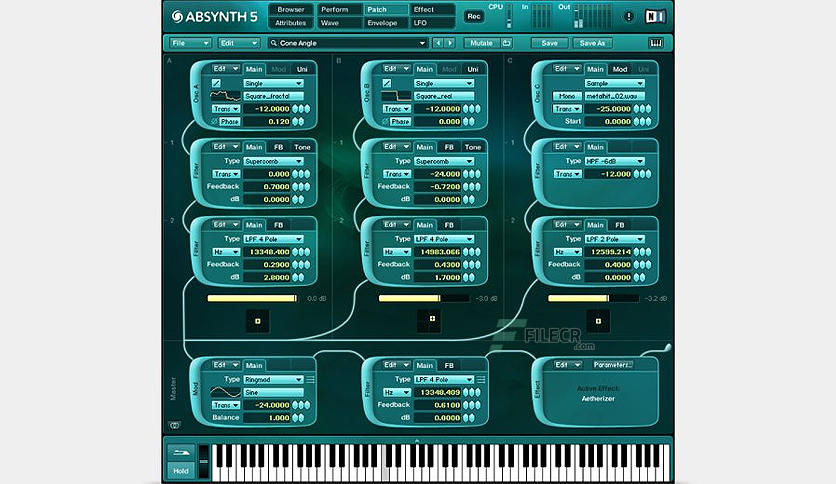Toggle Osc C Mono button
The image size is (836, 484).
[567, 96]
